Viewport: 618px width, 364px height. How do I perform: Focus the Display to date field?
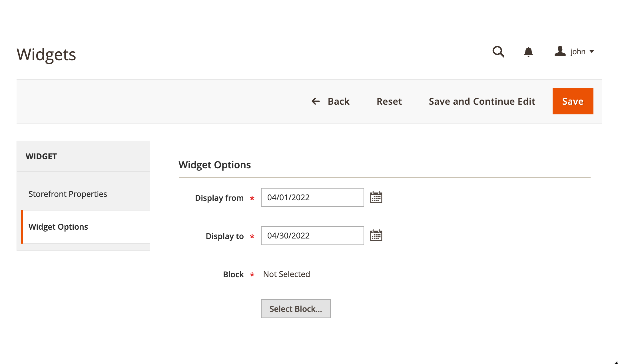pos(312,236)
